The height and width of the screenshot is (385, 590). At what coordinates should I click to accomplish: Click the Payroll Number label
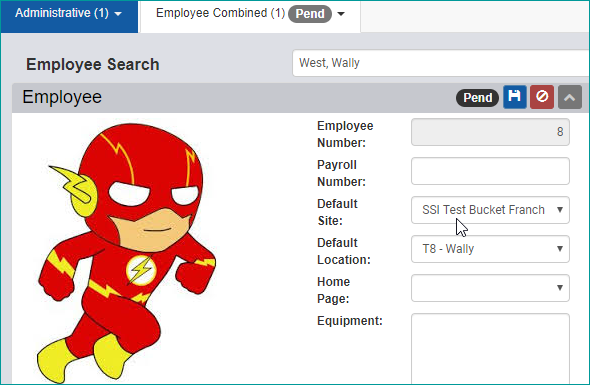[341, 173]
